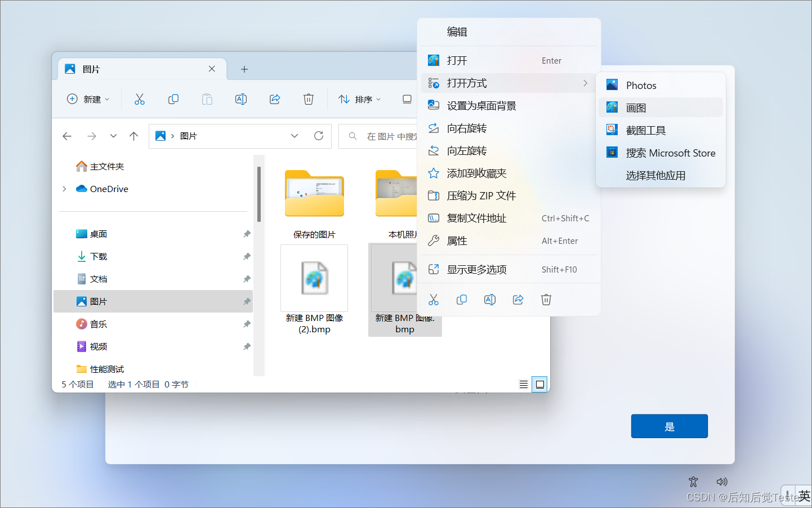This screenshot has width=812, height=508.
Task: Expand OneDrive in the sidebar
Action: click(64, 189)
